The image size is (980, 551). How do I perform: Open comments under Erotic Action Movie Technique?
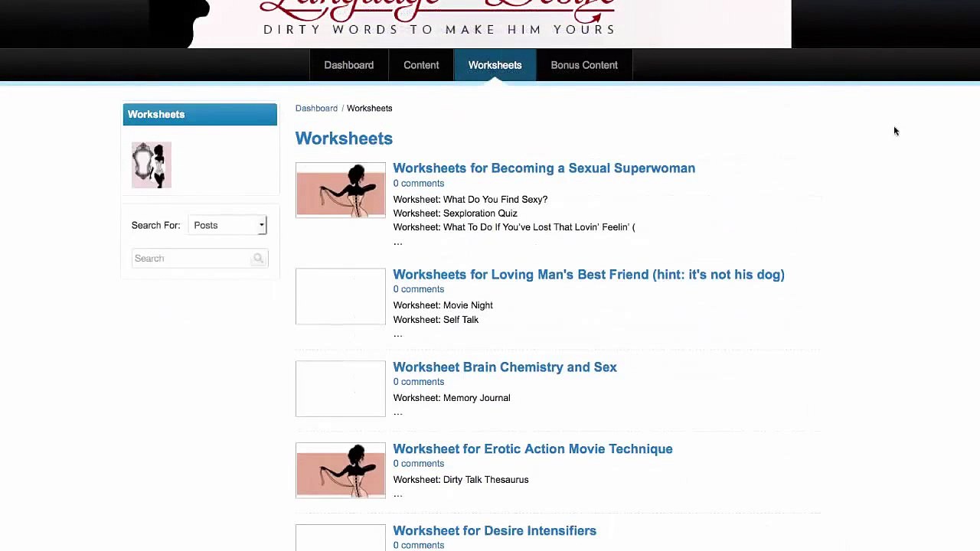[418, 464]
